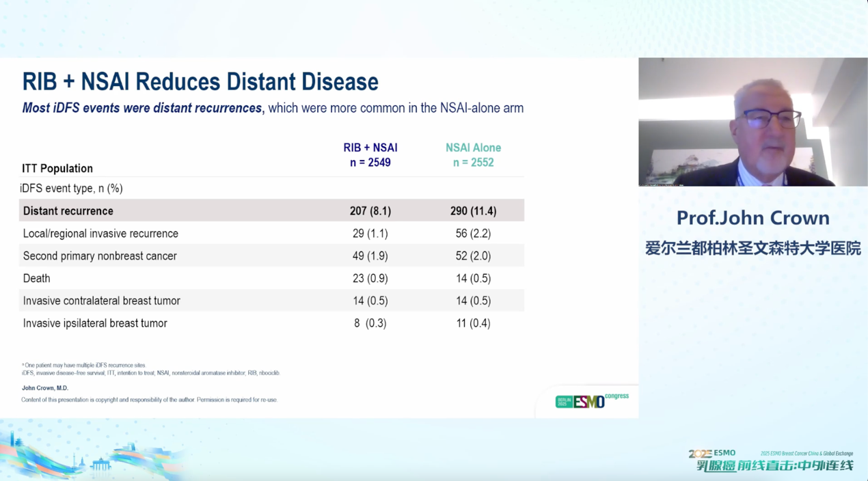The width and height of the screenshot is (868, 481).
Task: Click the ITT Population table heading
Action: tap(57, 168)
